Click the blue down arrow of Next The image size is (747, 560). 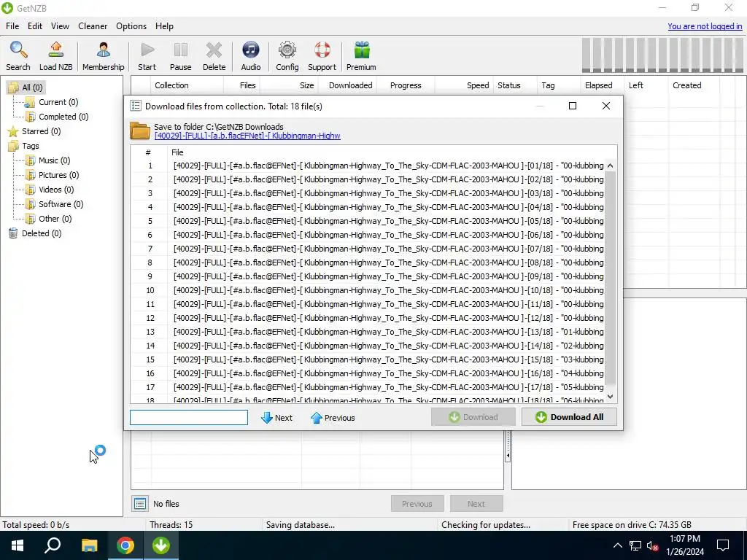[x=267, y=418]
